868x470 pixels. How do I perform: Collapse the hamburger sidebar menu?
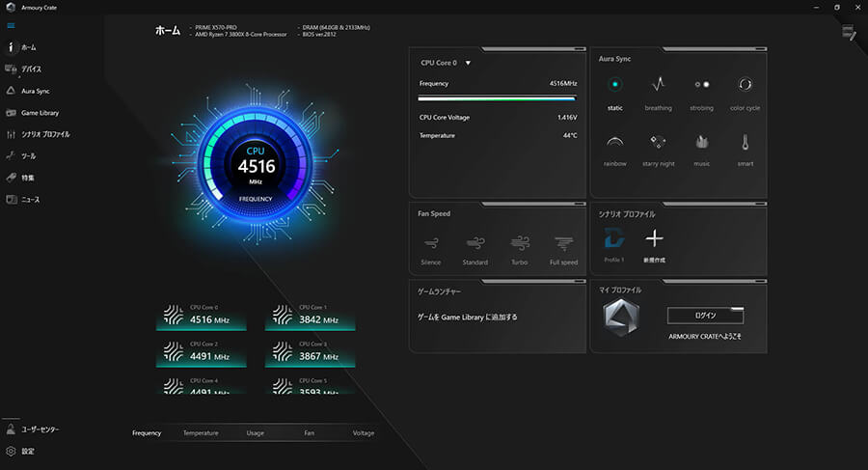tap(11, 27)
